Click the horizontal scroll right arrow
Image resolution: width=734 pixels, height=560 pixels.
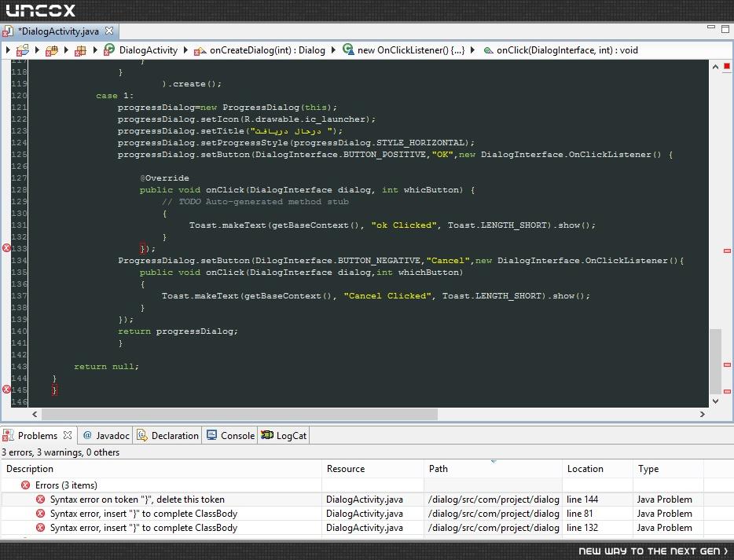[x=702, y=414]
